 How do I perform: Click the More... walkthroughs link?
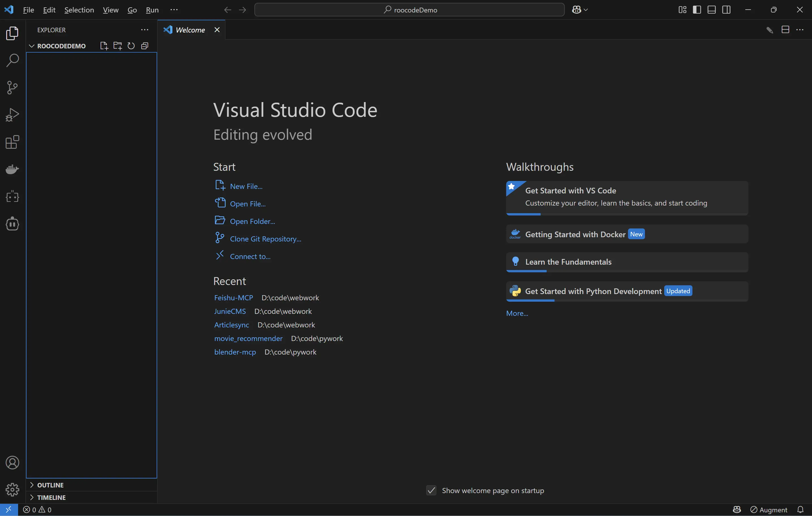click(x=517, y=313)
